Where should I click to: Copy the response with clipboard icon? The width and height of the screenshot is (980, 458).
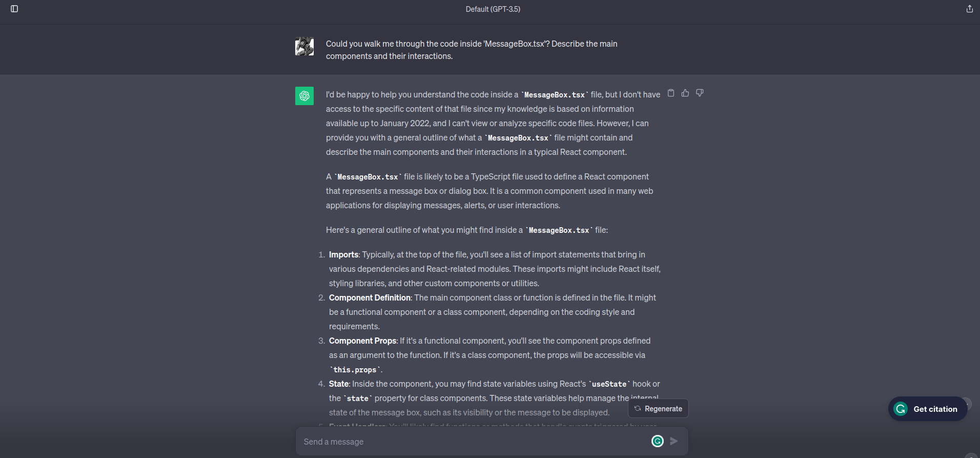[x=671, y=93]
